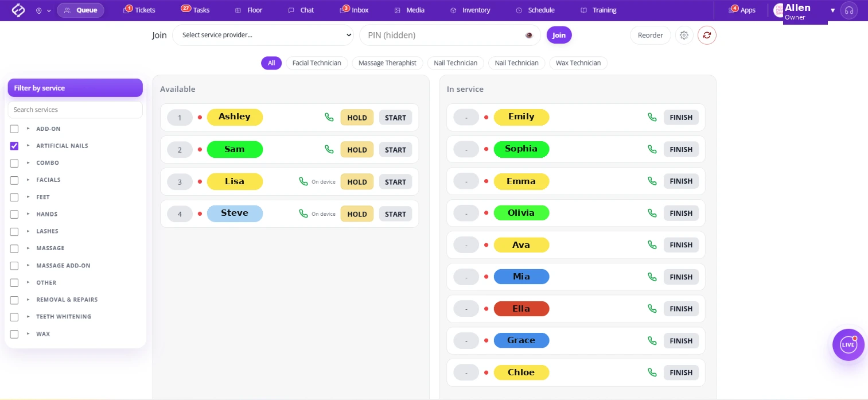Screen dimensions: 868x400
Task: Click the phone icon for Chloe
Action: click(x=652, y=372)
